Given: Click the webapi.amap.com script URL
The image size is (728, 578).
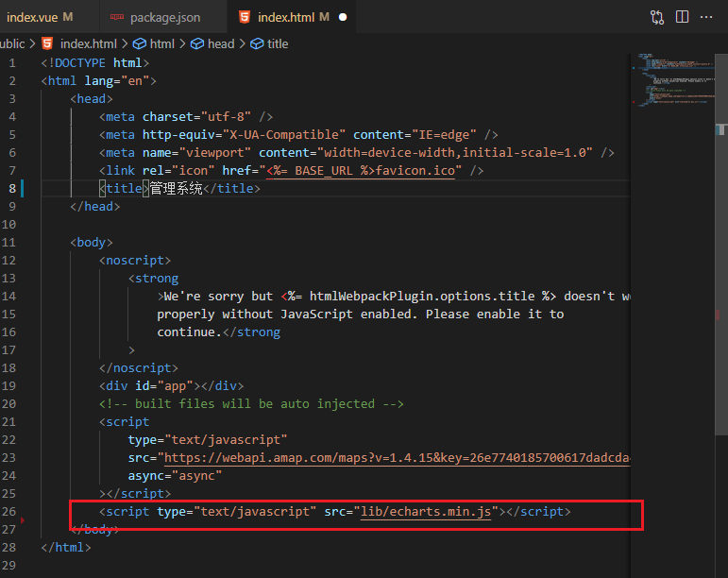Looking at the screenshot, I should coord(397,458).
